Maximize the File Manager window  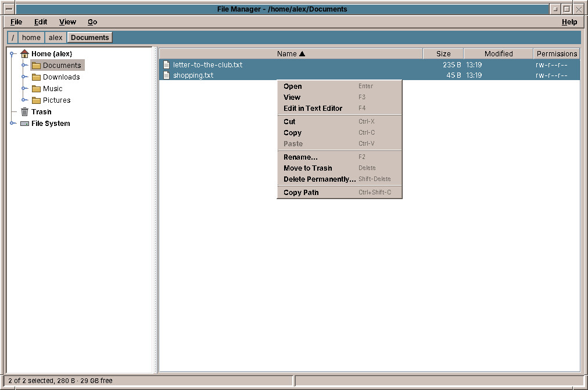(x=567, y=9)
